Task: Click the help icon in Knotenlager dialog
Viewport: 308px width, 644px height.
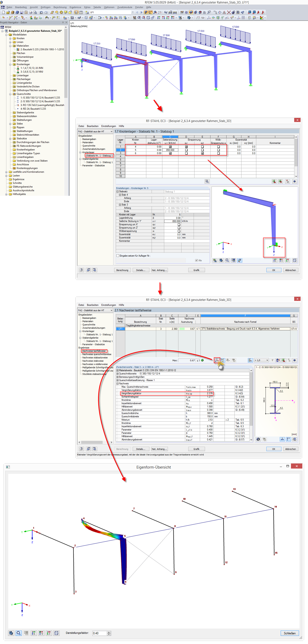Action: 82,270
